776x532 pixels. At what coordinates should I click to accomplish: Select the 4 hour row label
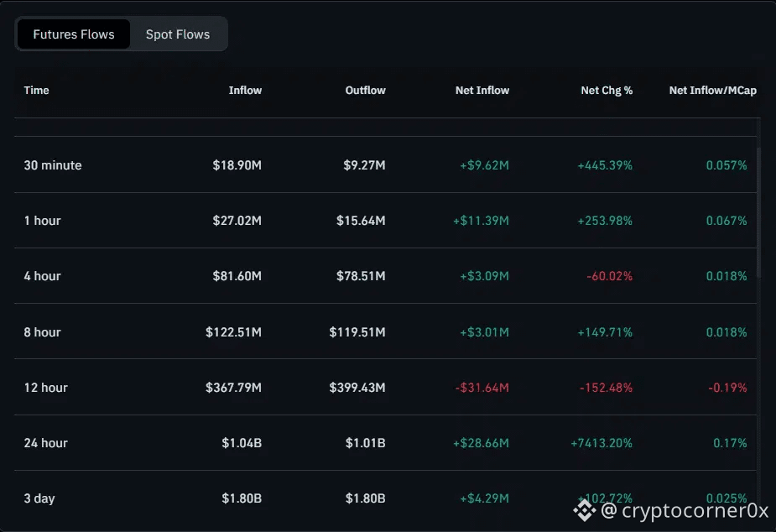click(x=43, y=276)
